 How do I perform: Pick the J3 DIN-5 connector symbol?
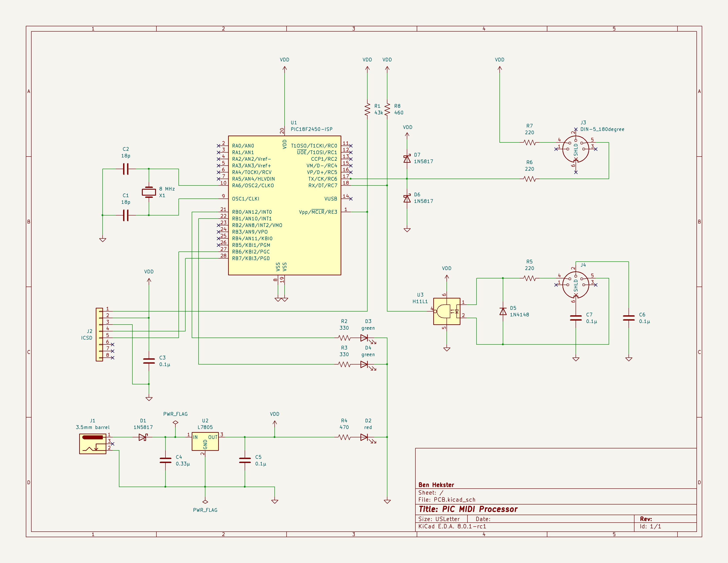tap(576, 149)
